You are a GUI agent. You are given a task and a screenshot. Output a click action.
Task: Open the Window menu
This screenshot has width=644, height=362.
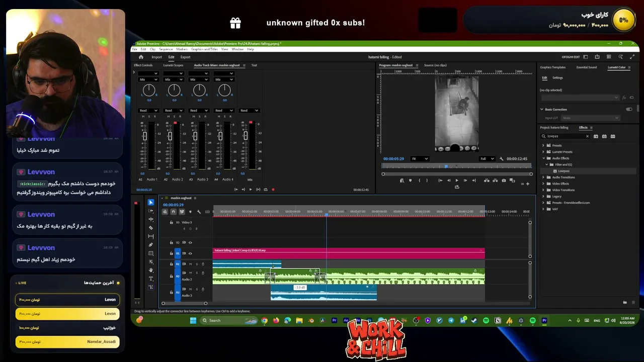tap(237, 49)
